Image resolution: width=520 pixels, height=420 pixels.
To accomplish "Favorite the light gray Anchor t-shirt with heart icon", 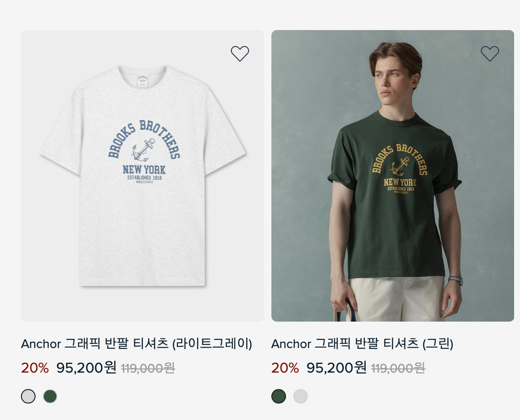I will tap(240, 53).
